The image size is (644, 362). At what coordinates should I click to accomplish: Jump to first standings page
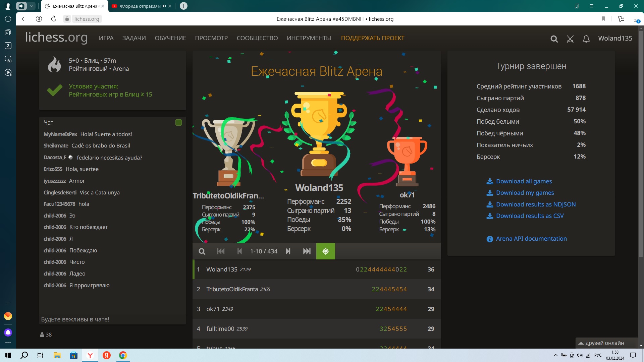click(x=221, y=251)
